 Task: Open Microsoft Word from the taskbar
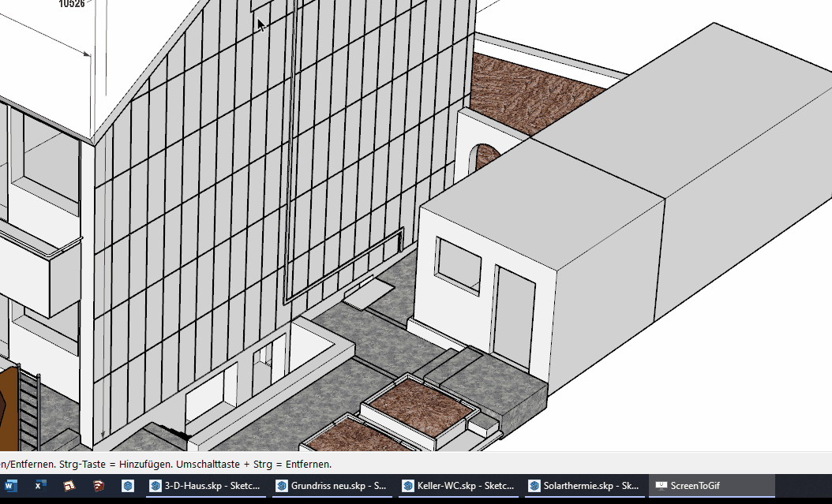[x=12, y=486]
